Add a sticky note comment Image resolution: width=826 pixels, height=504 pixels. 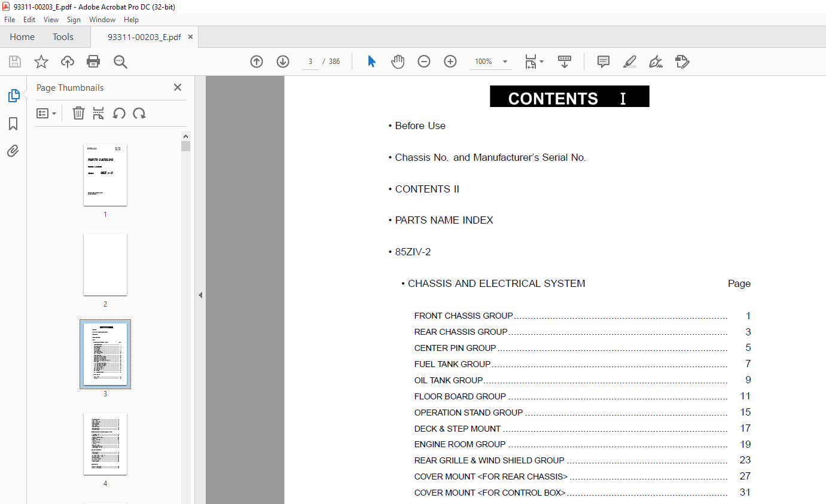(x=604, y=62)
